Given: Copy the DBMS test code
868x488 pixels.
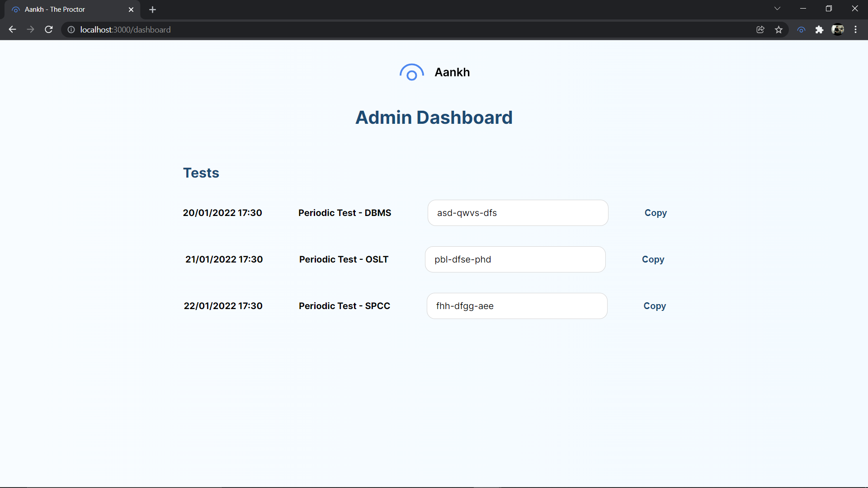Looking at the screenshot, I should click(656, 213).
